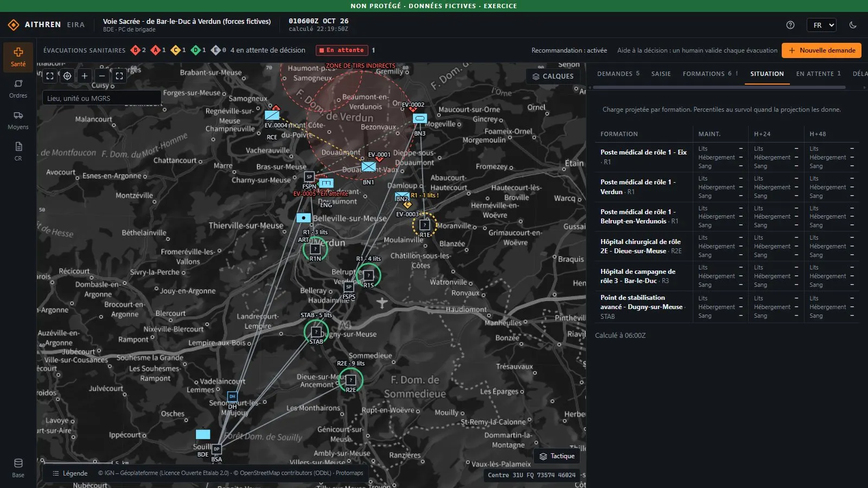
Task: Zoom in the map with plus icon
Action: 85,76
